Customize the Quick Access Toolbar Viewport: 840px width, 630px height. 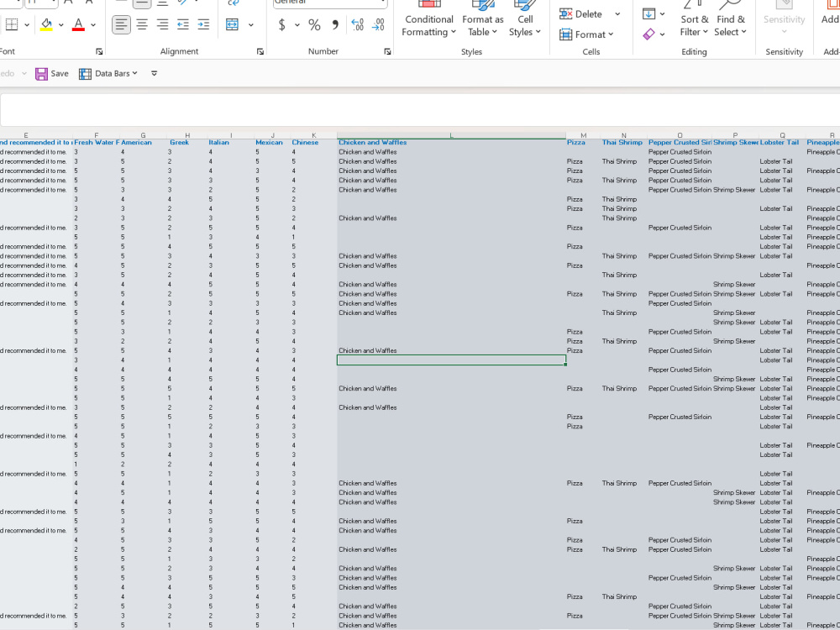coord(154,73)
